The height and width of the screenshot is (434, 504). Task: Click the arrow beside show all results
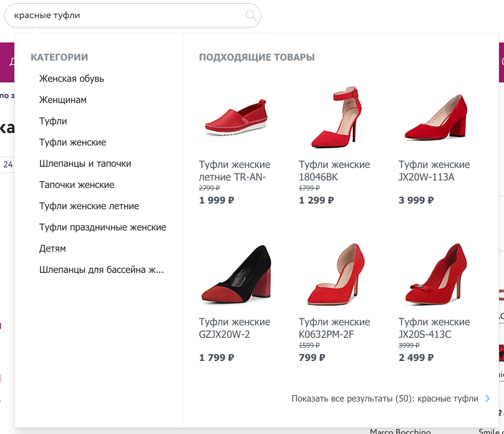(488, 398)
